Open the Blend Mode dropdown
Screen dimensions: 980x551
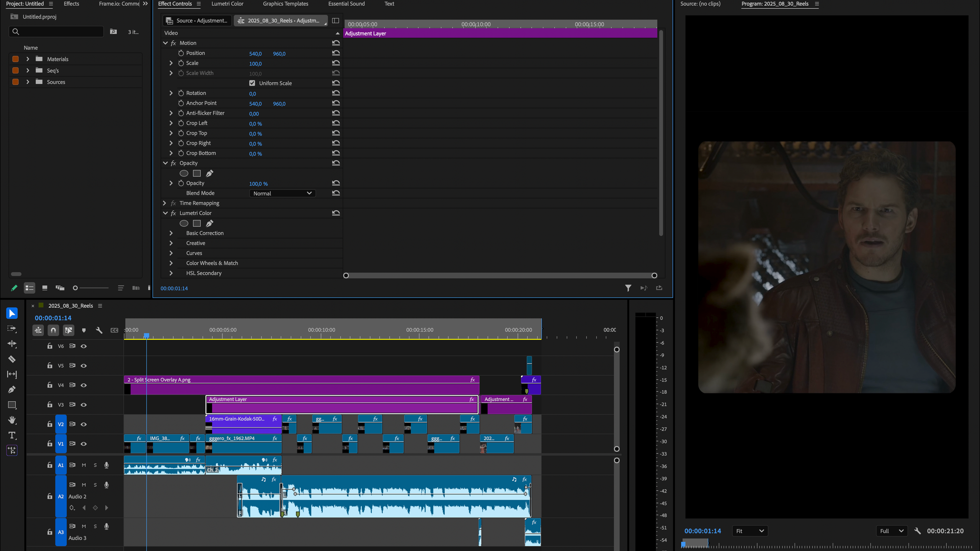[283, 193]
